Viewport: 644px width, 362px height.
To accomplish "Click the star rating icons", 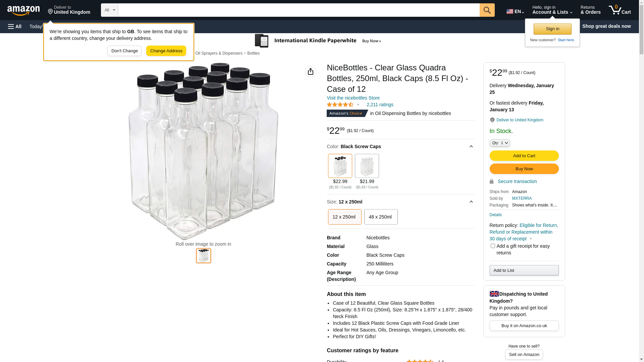I will click(x=340, y=105).
